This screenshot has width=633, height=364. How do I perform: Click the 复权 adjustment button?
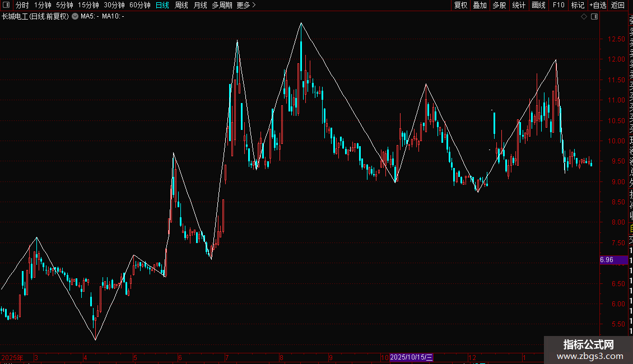pyautogui.click(x=460, y=5)
